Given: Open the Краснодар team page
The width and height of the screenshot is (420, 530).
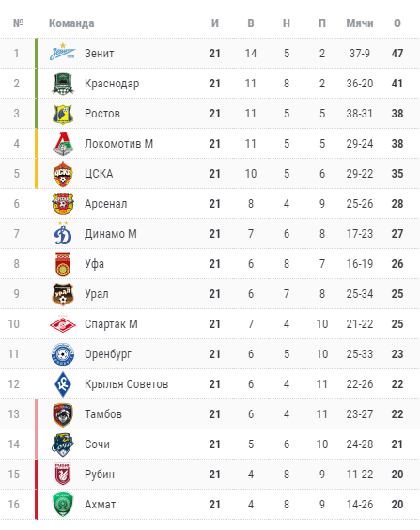Looking at the screenshot, I should click(x=112, y=84).
